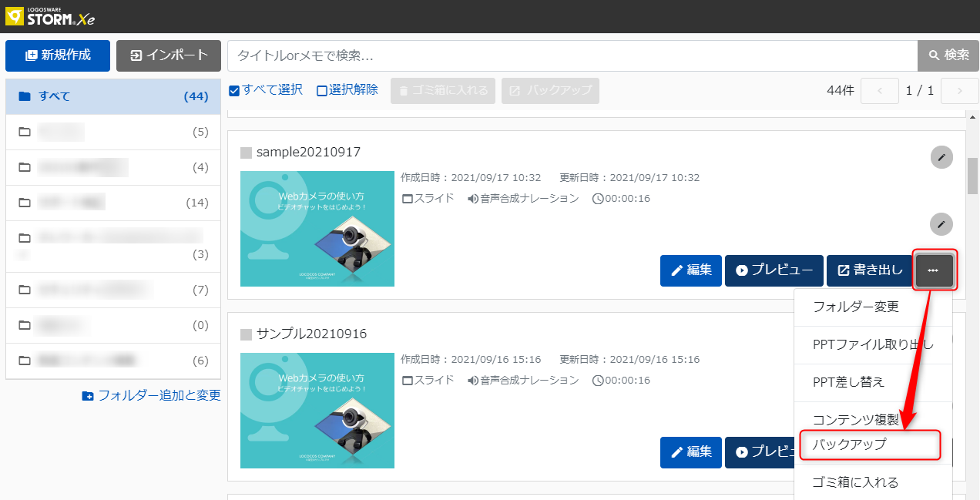This screenshot has height=500, width=980.
Task: Tick the checkbox next to sample20210917
Action: (x=247, y=153)
